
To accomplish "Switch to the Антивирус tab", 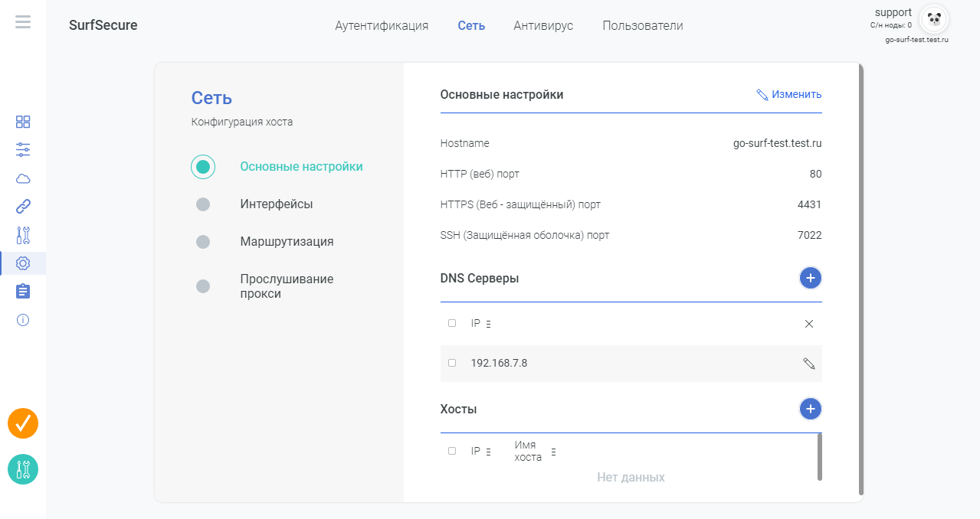I will tap(543, 25).
